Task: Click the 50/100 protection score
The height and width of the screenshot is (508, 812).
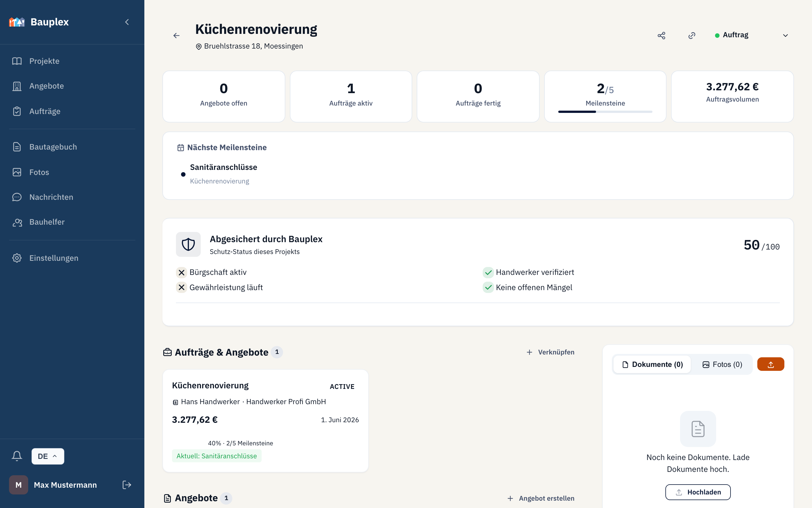Action: click(x=761, y=245)
